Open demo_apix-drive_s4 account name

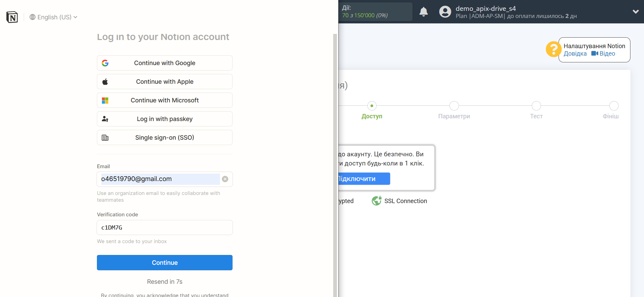(486, 8)
